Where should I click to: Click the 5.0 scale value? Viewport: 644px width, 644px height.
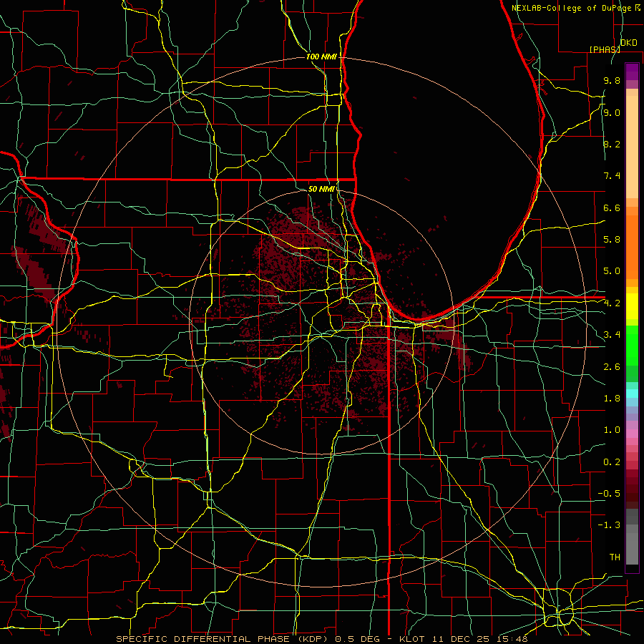tap(612, 271)
